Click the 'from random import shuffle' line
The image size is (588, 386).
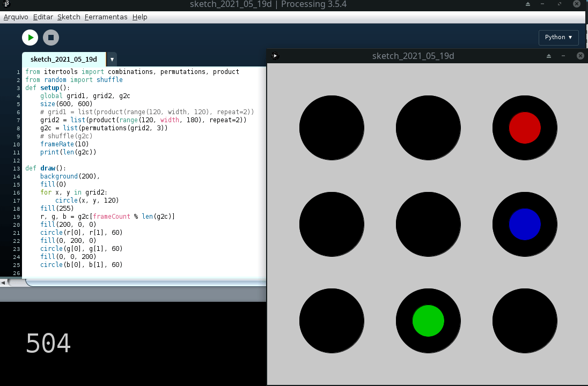tap(74, 80)
